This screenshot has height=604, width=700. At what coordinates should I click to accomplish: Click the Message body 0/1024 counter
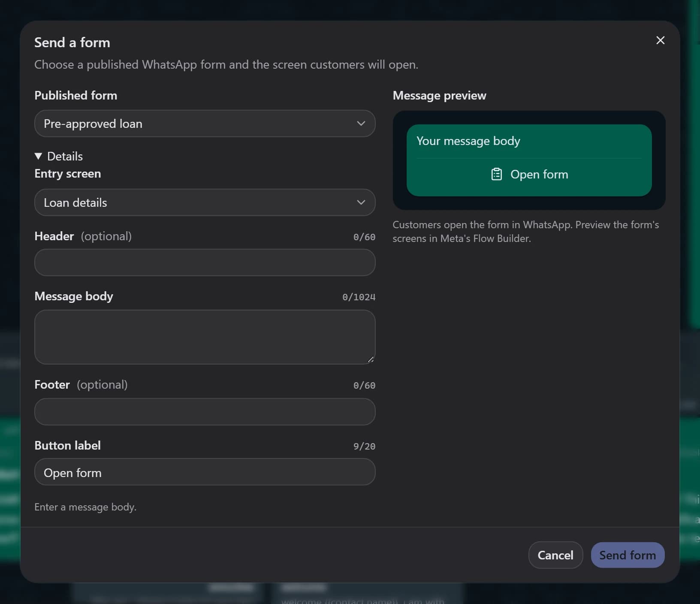coord(359,297)
